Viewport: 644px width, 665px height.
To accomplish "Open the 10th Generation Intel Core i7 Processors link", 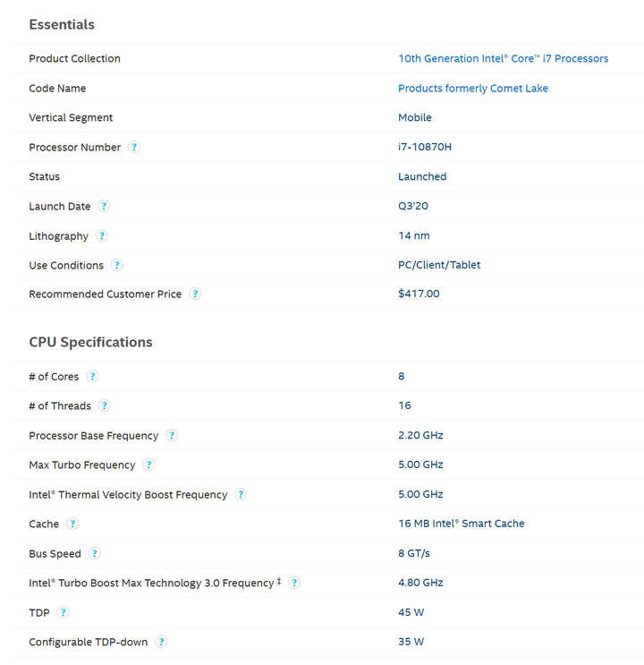I will [x=503, y=58].
